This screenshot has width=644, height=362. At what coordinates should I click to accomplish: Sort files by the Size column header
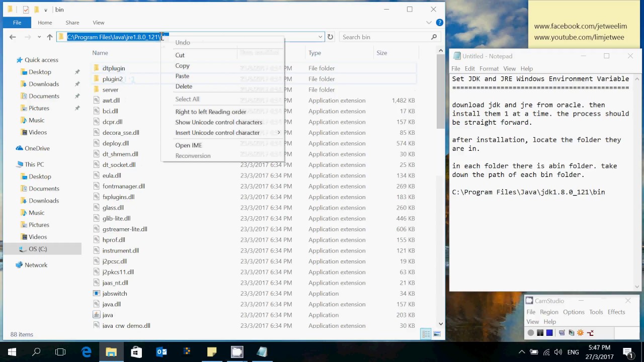click(x=382, y=53)
